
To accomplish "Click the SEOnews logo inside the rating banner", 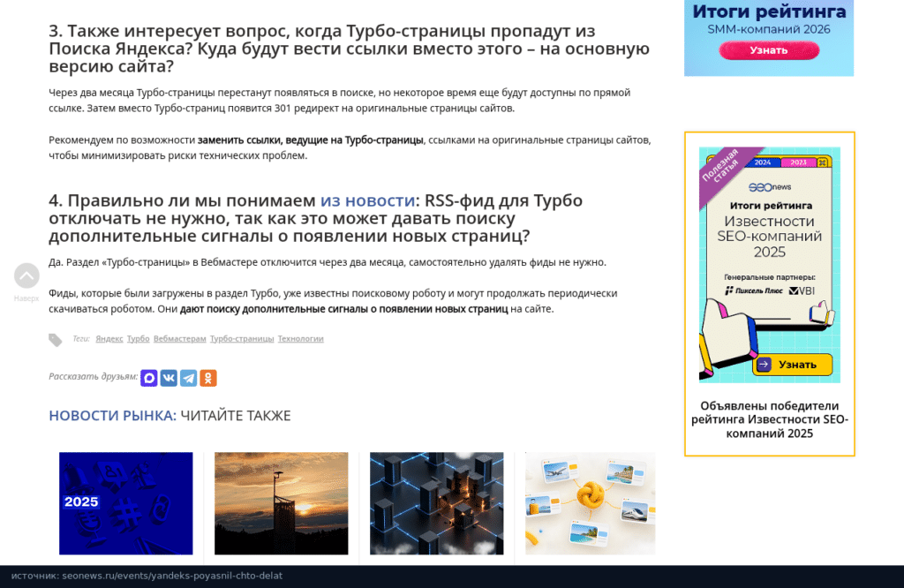I will point(770,187).
